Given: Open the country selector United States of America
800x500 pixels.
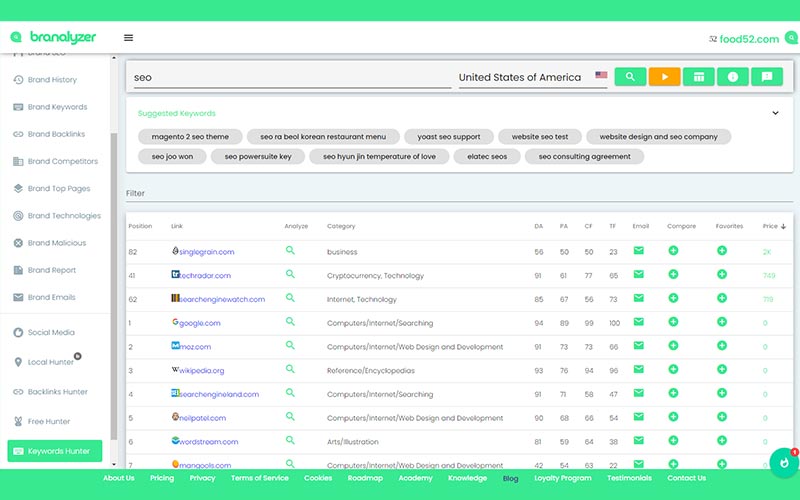Looking at the screenshot, I should pyautogui.click(x=533, y=78).
